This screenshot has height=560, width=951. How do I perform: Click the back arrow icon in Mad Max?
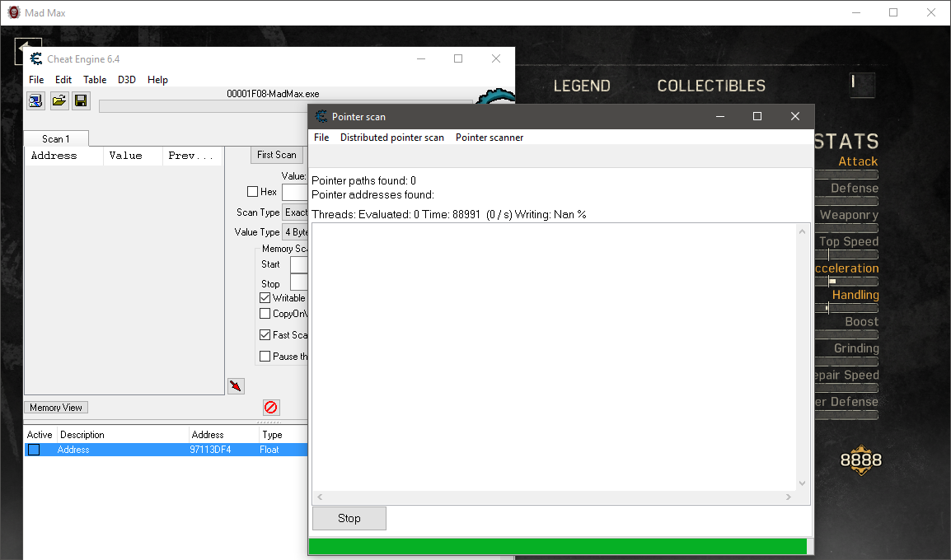[27, 52]
